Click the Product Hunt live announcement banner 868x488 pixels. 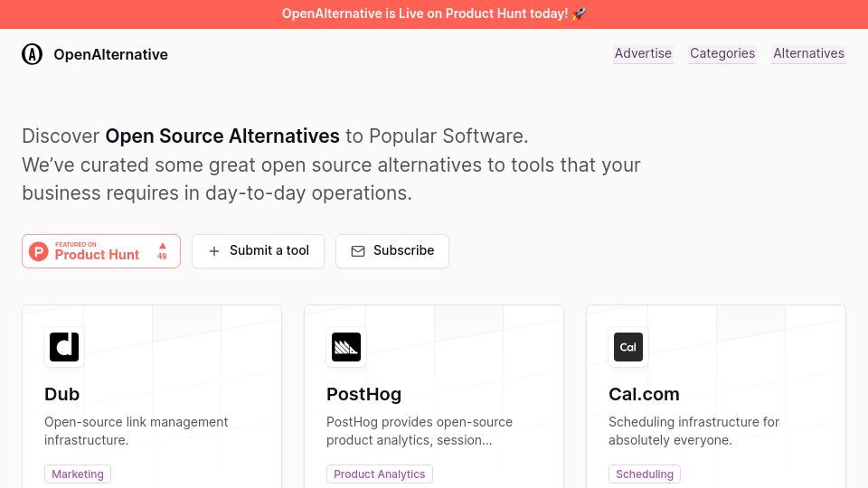[434, 14]
